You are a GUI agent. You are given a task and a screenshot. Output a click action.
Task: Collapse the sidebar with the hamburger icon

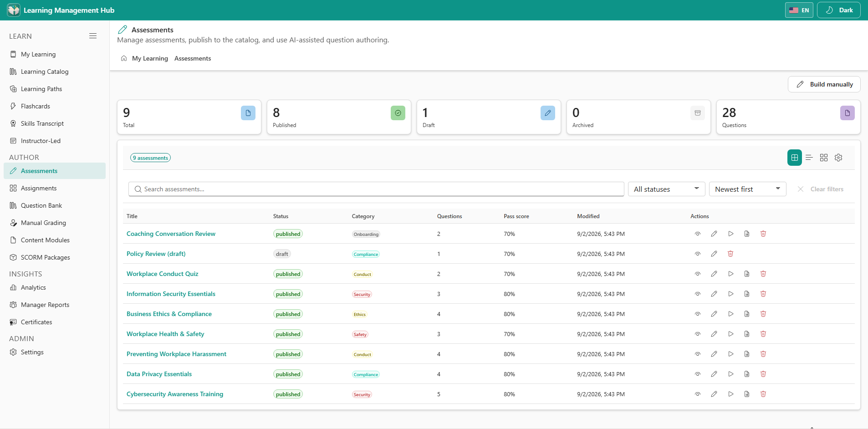[x=93, y=36]
